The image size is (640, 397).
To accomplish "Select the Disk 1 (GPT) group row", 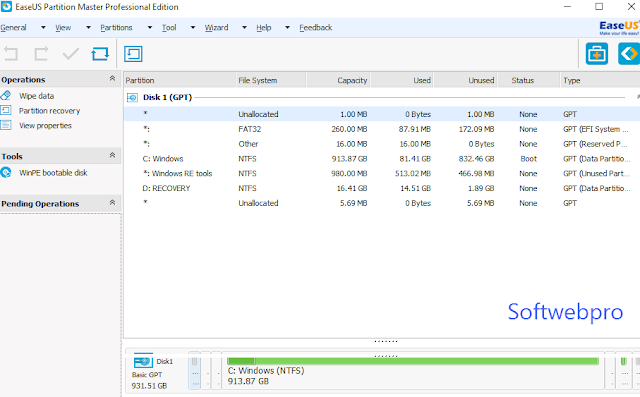I will [382, 98].
